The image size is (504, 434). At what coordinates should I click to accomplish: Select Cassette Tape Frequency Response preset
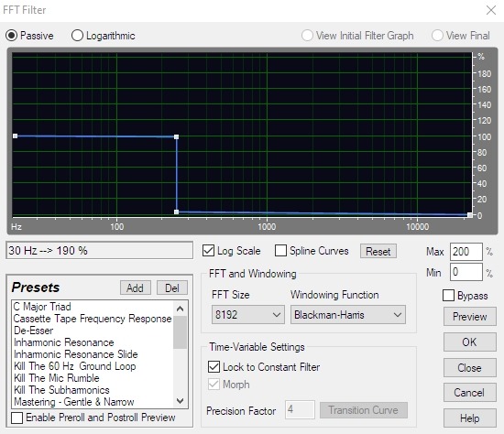[93, 319]
